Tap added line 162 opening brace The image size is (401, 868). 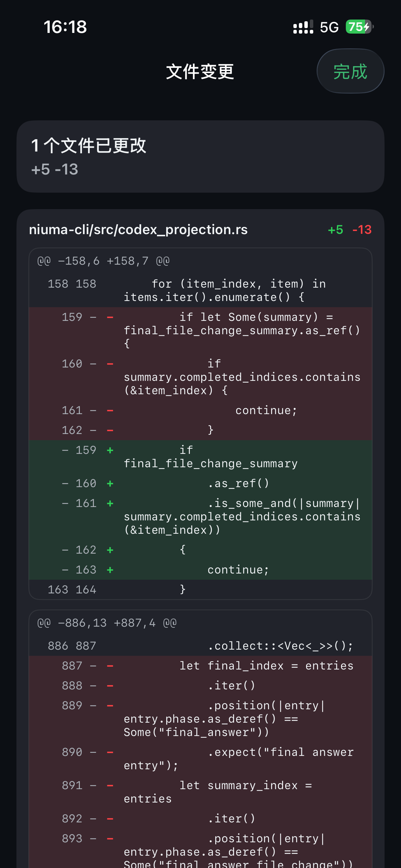tap(200, 550)
